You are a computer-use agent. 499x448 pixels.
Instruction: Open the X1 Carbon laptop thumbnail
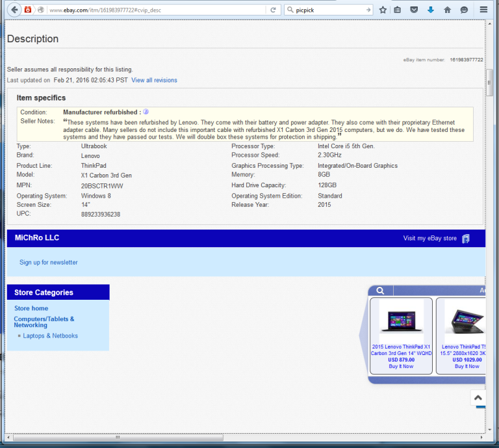[402, 321]
